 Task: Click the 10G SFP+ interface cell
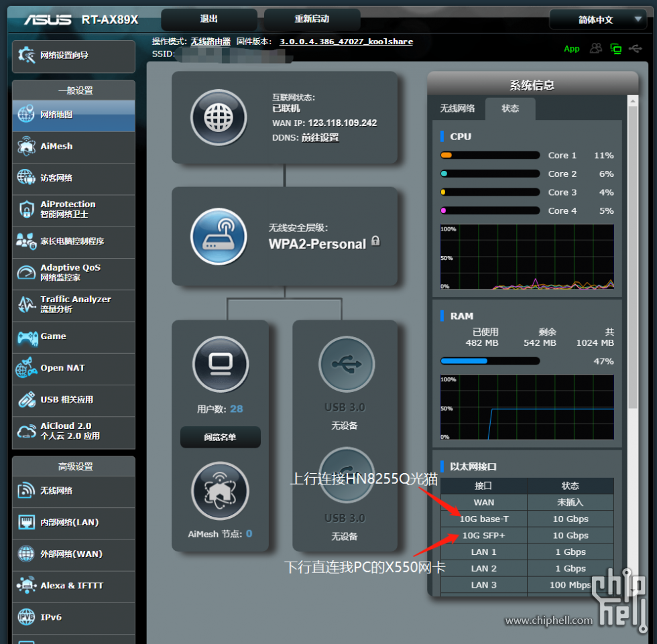point(484,535)
